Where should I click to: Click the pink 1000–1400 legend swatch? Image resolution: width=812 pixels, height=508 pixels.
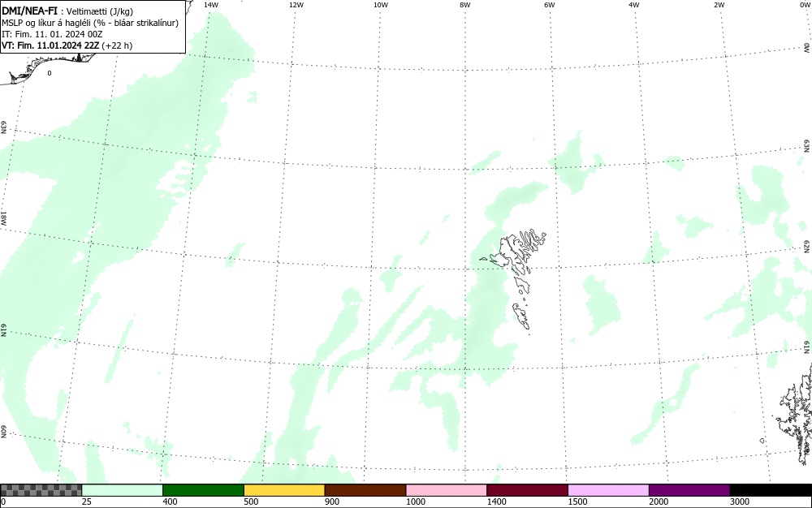[x=447, y=490]
